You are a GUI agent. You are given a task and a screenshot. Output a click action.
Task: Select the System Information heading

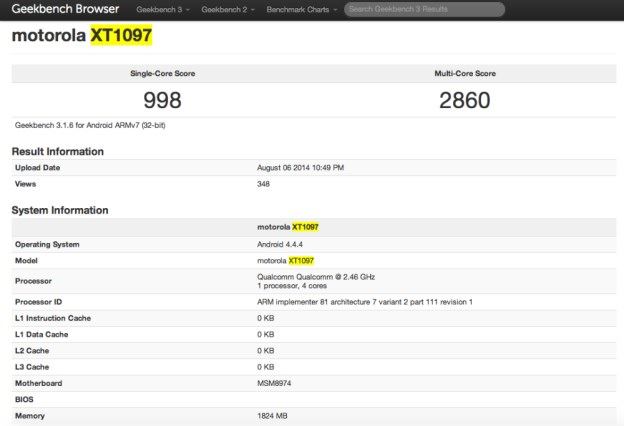coord(60,210)
